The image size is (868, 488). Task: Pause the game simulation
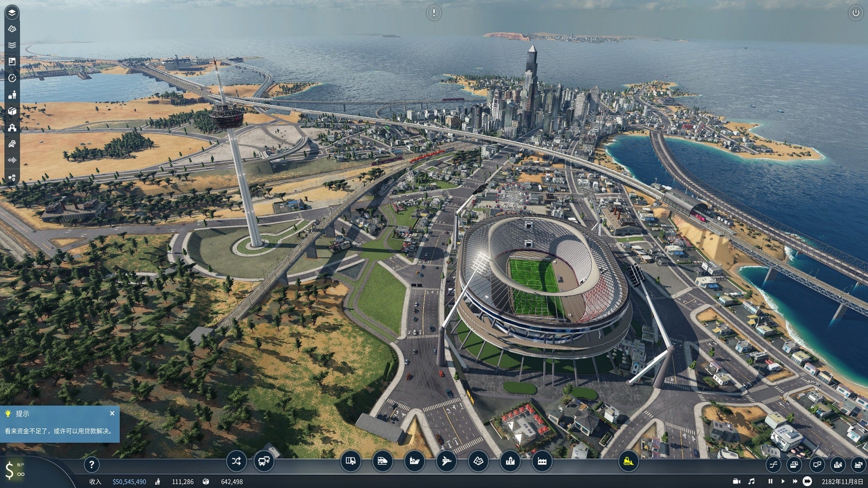click(770, 482)
